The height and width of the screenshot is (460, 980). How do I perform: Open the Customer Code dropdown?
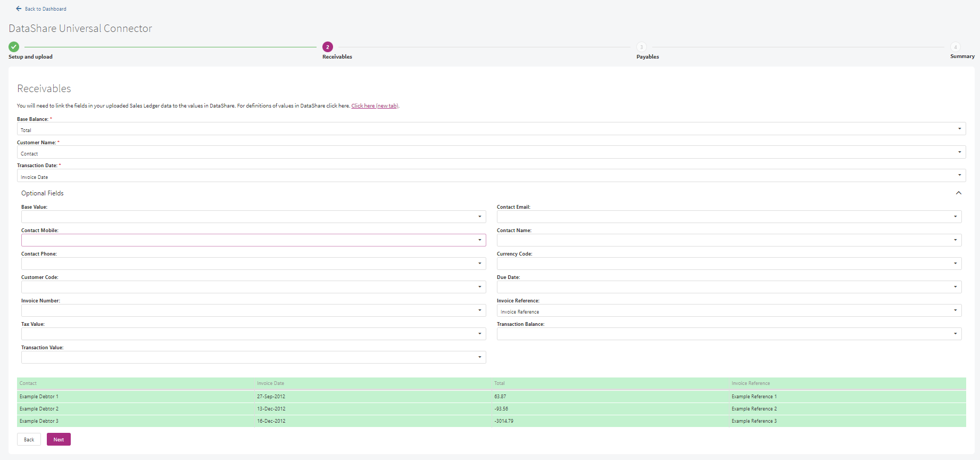253,287
